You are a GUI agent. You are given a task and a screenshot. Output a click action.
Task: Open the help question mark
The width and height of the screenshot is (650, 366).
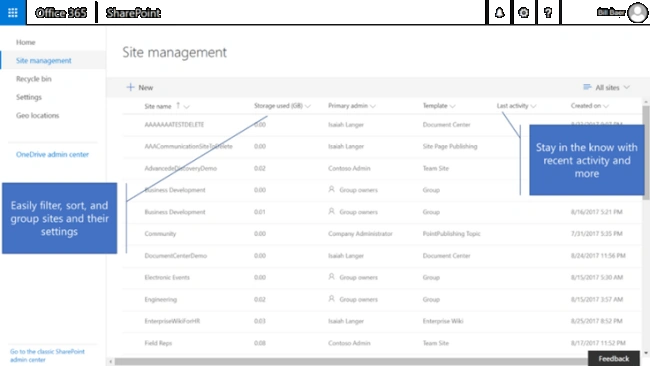point(548,13)
